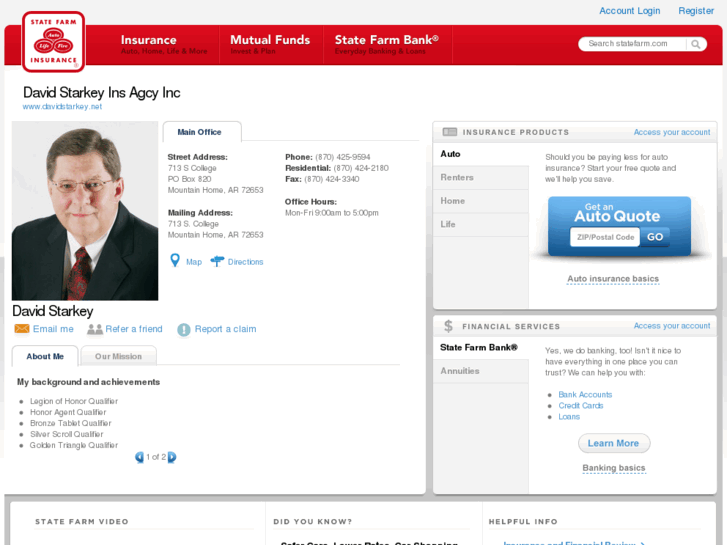Select Life insurance product tab

pyautogui.click(x=481, y=224)
